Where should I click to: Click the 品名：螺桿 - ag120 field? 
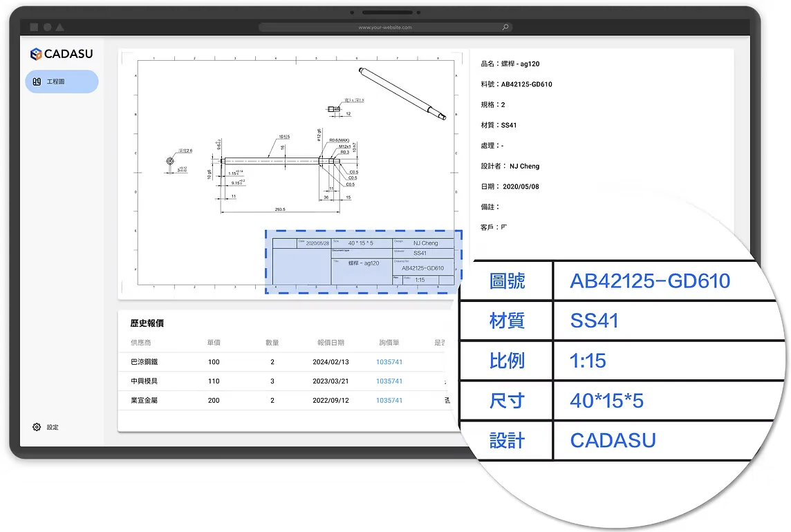(510, 64)
